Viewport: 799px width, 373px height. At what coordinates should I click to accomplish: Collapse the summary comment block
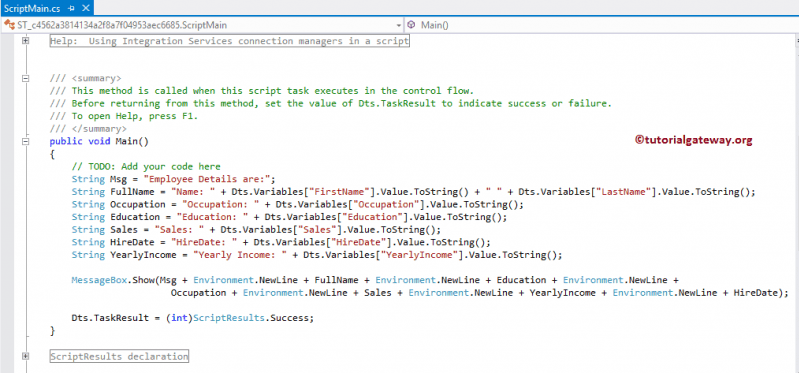pos(25,78)
